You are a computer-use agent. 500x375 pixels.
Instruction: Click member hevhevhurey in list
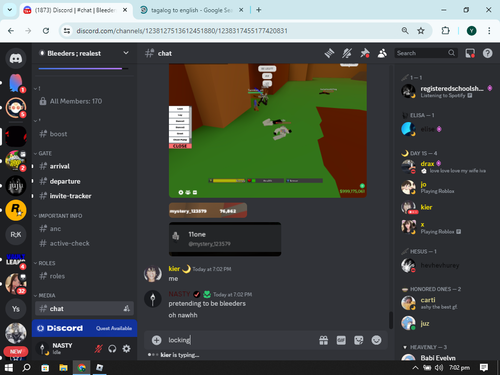[x=447, y=265]
